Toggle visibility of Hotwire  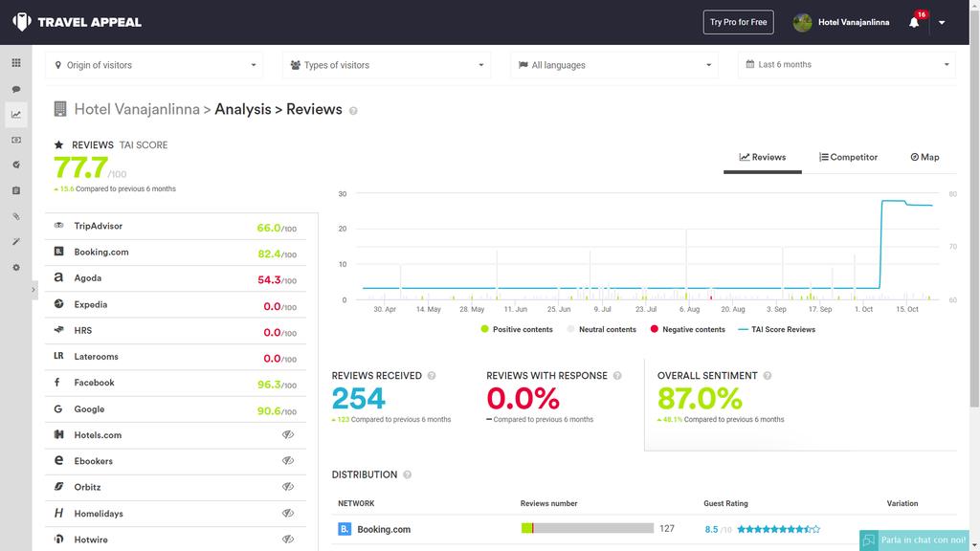click(287, 540)
